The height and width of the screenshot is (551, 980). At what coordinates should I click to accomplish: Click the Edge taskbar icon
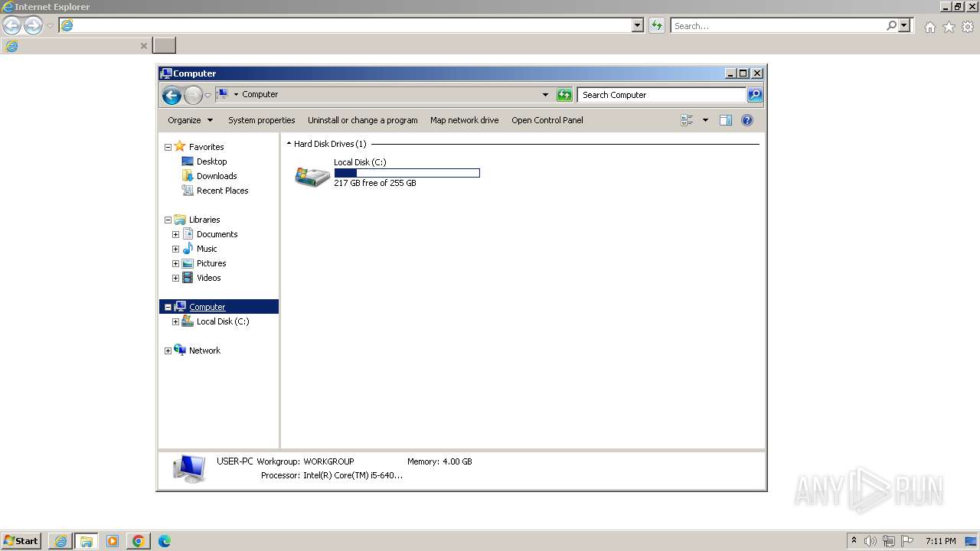coord(164,541)
